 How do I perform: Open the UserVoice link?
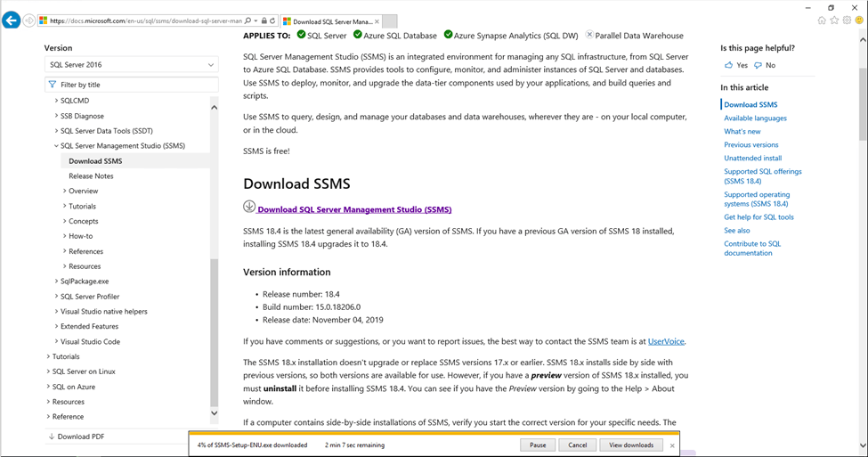[x=666, y=341]
